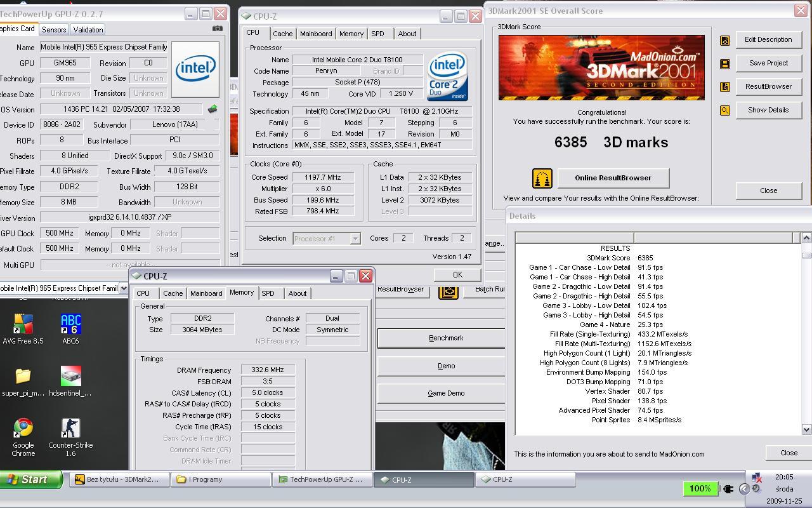Viewport: 812px width, 508px height.
Task: Click the Intel Core 2 Duo logo in CPU-Z
Action: click(448, 77)
